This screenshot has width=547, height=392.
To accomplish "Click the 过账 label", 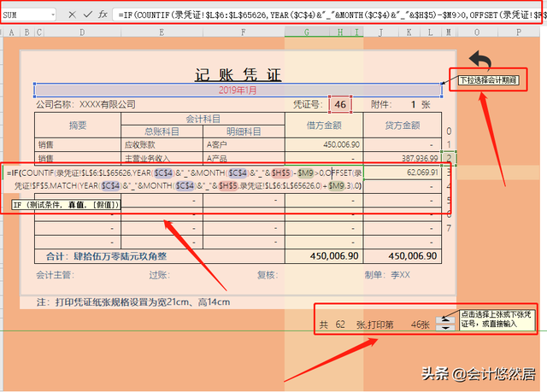I will coord(159,275).
